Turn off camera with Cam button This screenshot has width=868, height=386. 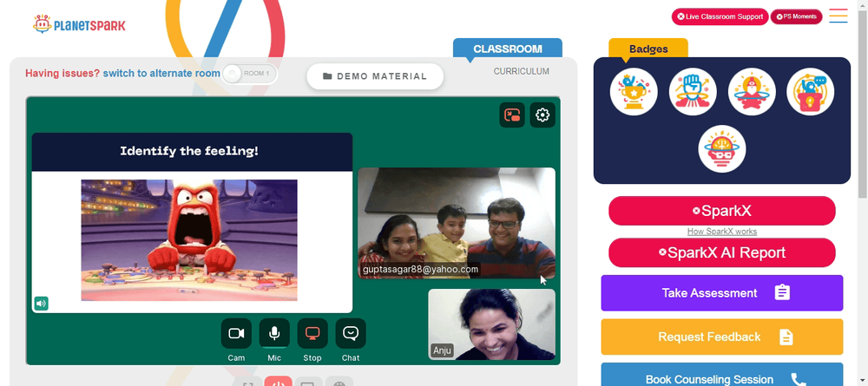tap(236, 333)
